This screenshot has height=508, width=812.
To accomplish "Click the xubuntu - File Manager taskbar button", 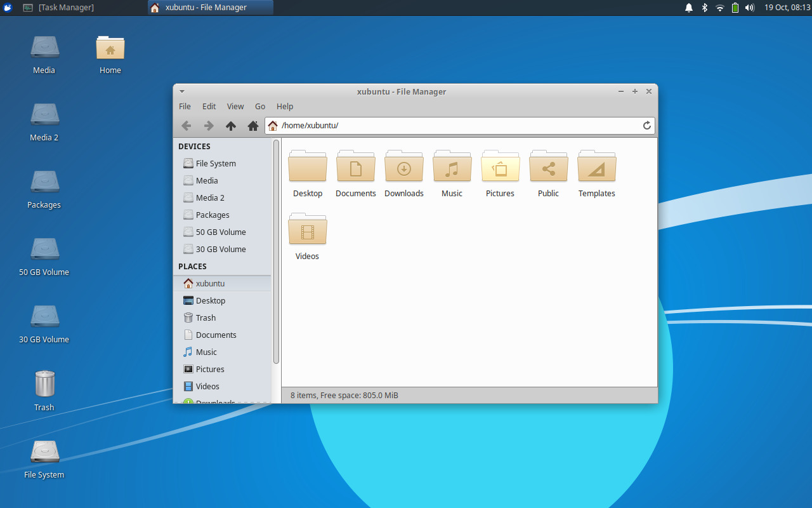I will coord(211,8).
